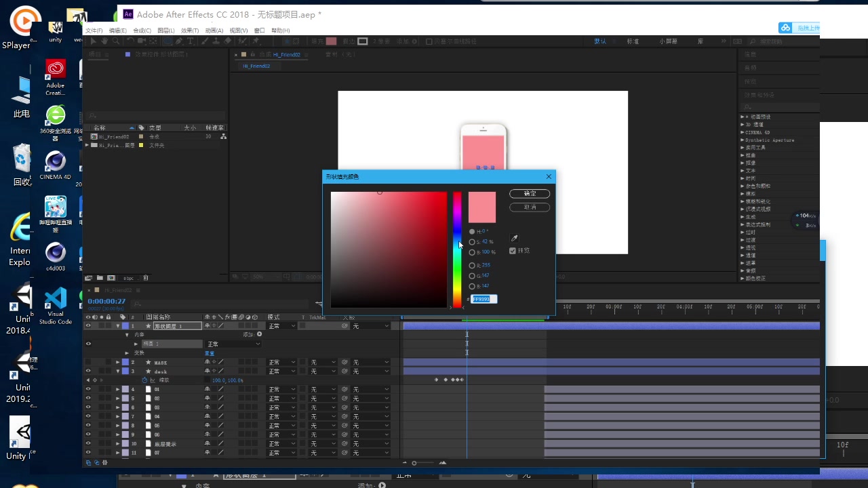
Task: Select the Hand tool in the toolbar
Action: coord(105,41)
